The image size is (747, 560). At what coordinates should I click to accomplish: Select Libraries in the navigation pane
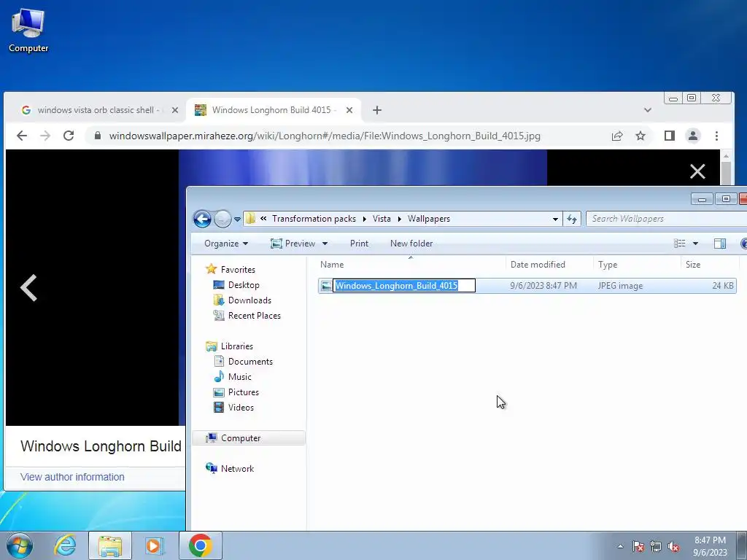230,346
